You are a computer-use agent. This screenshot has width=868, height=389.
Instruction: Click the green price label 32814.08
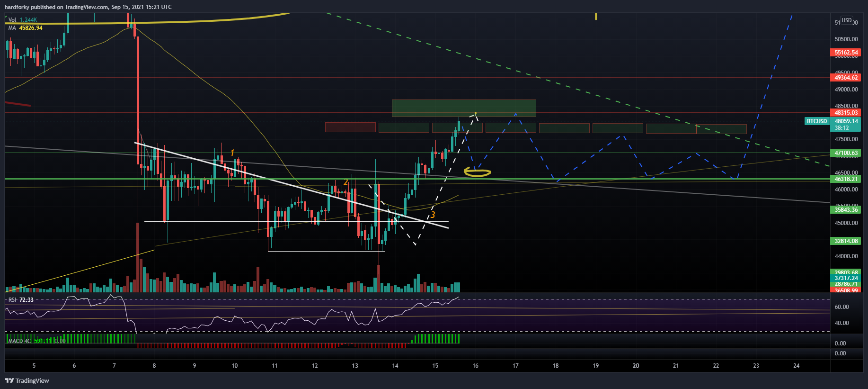846,241
